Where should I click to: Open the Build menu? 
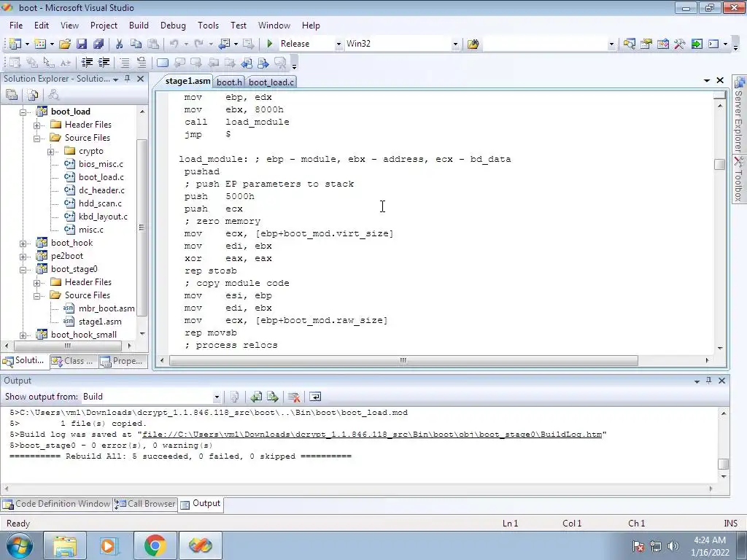coord(139,26)
